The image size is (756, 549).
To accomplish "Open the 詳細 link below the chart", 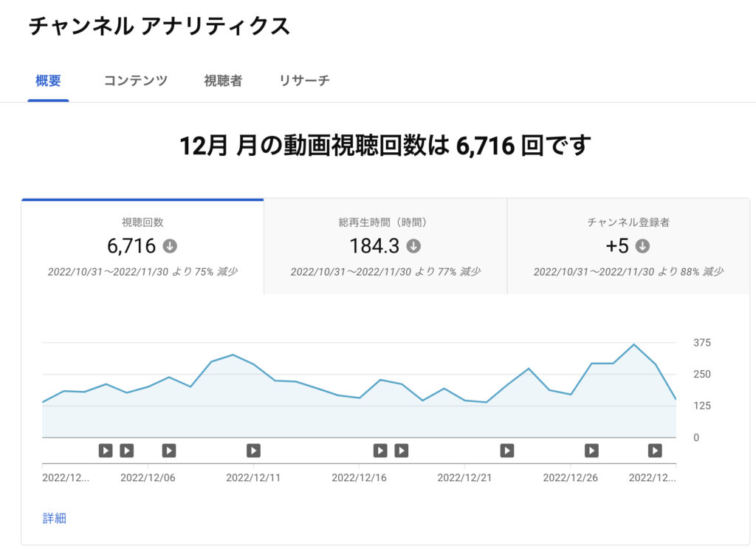I will (55, 518).
